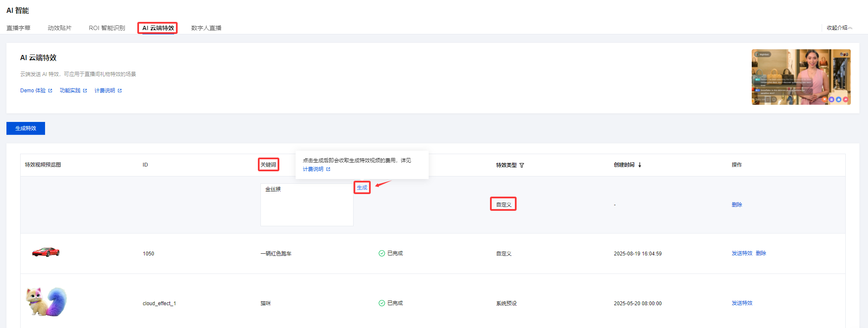Send effect for the 1050 row

point(742,253)
